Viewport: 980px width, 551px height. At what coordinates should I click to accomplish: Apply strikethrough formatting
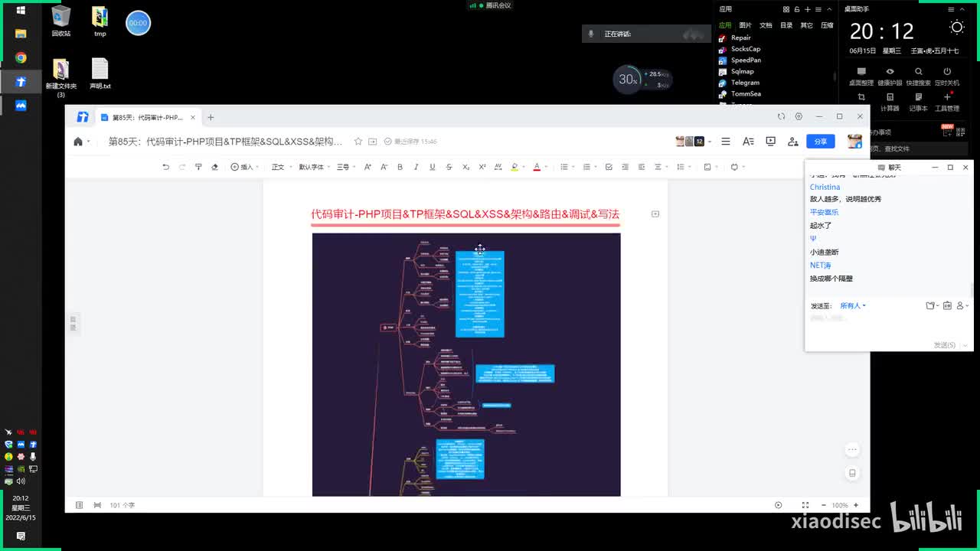[x=449, y=167]
